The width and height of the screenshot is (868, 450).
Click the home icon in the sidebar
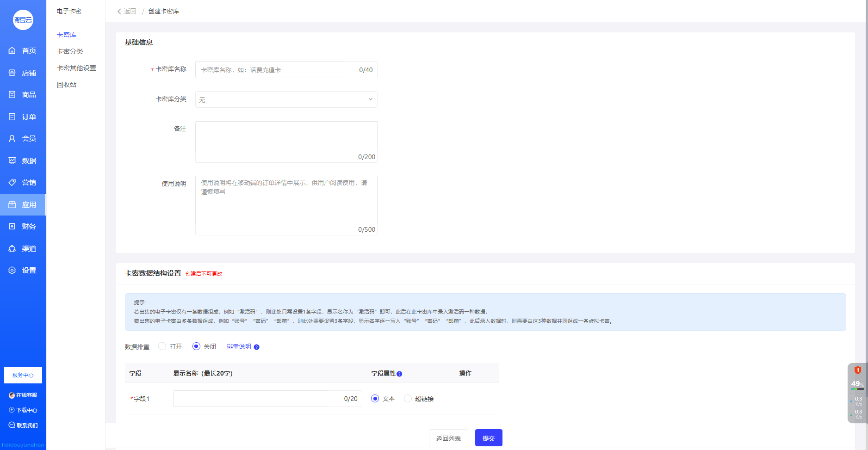[x=12, y=51]
